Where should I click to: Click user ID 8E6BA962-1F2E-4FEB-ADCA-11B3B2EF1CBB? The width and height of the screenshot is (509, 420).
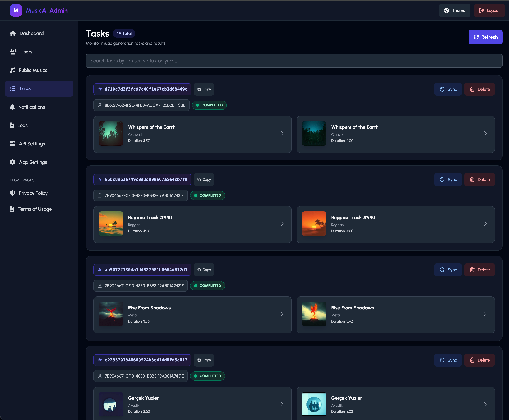[x=145, y=105]
